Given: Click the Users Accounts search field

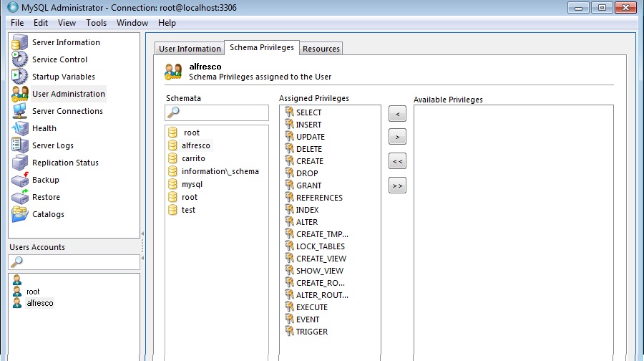Looking at the screenshot, I should [74, 262].
